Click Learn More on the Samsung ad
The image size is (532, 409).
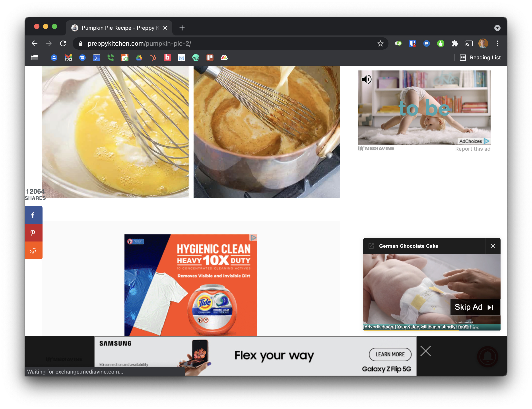point(390,354)
